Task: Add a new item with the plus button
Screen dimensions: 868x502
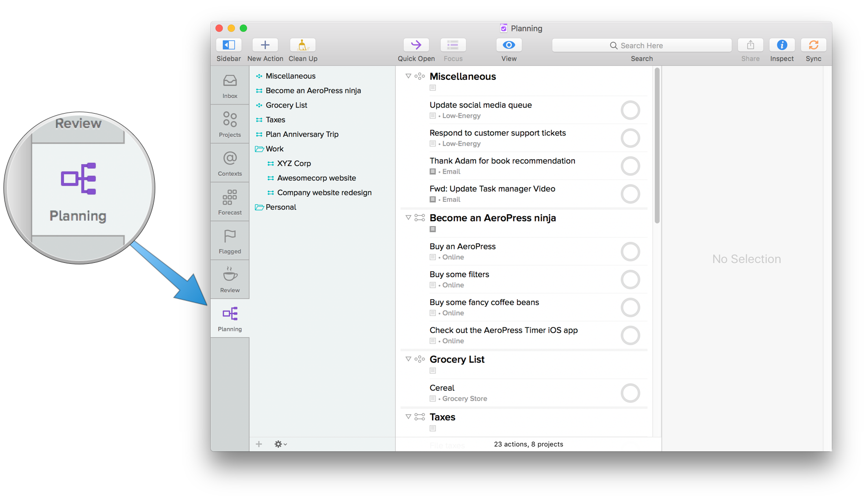Action: tap(259, 444)
